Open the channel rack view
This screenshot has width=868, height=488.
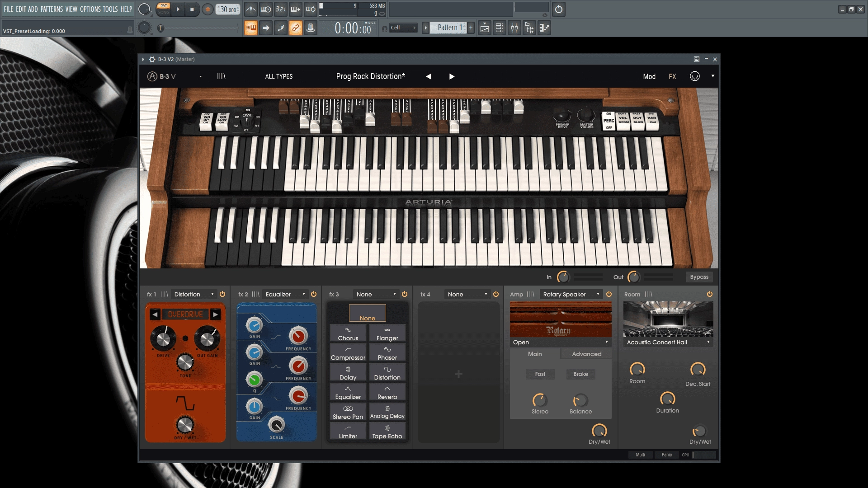tap(500, 28)
